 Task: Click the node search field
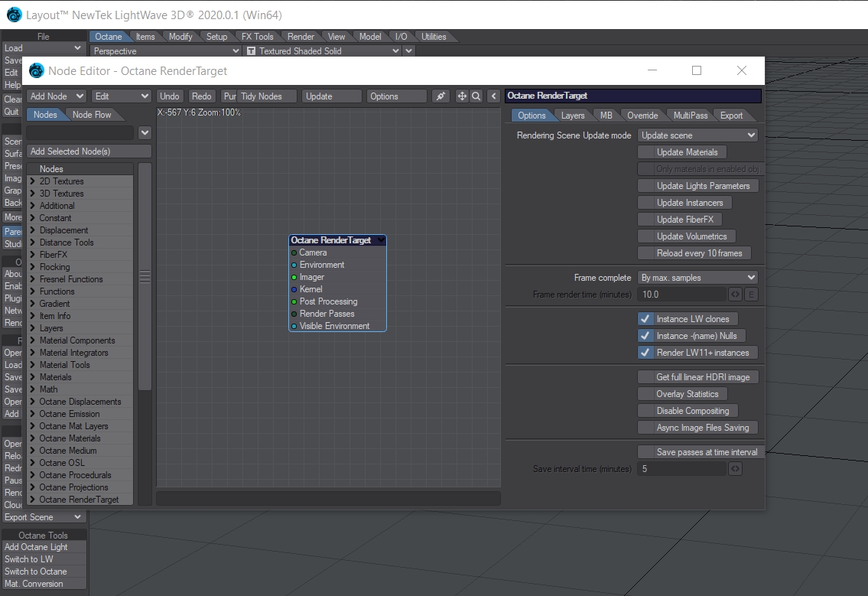pos(80,133)
